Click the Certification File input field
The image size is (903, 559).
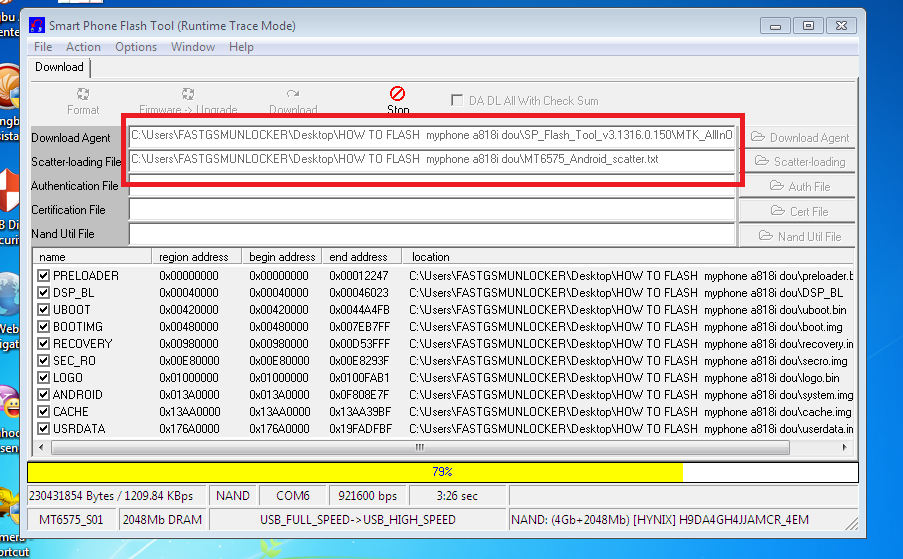432,210
